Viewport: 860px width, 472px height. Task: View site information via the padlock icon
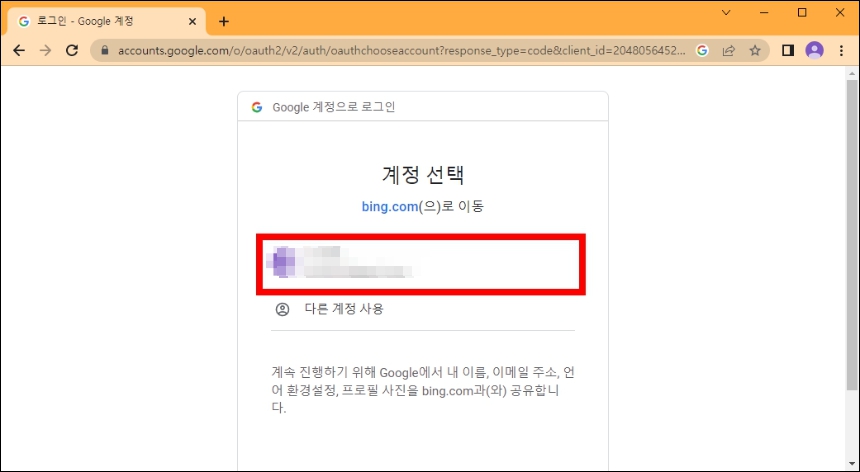click(105, 51)
